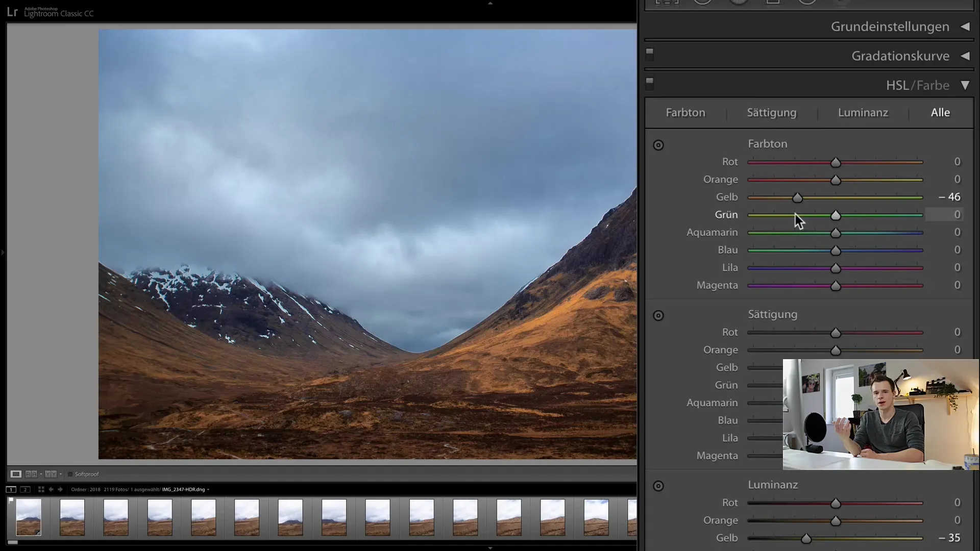Image resolution: width=980 pixels, height=551 pixels.
Task: Click Farbton Gelb value field -46
Action: coord(949,197)
